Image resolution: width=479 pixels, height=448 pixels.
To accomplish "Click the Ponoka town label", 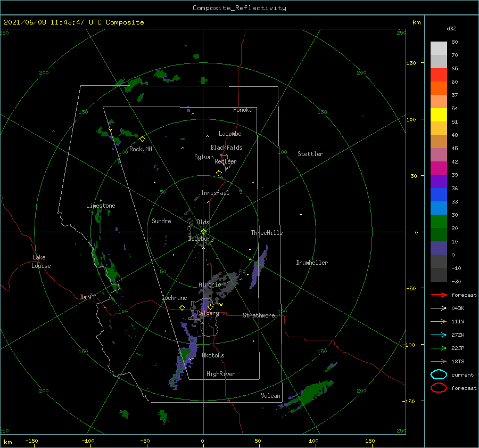I will [243, 110].
